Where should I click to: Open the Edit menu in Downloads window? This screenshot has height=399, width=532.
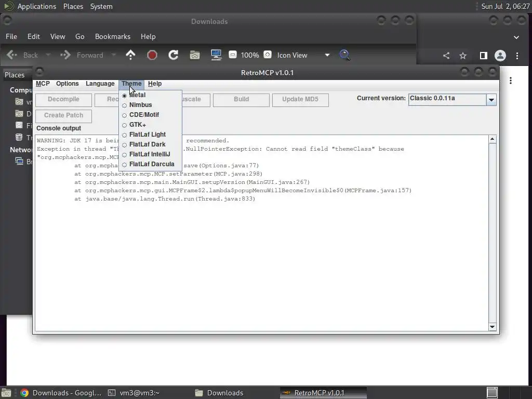pyautogui.click(x=34, y=37)
